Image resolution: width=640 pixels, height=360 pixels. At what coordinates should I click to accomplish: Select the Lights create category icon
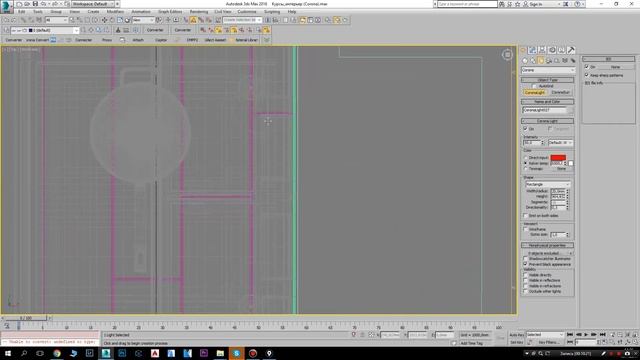pyautogui.click(x=541, y=61)
